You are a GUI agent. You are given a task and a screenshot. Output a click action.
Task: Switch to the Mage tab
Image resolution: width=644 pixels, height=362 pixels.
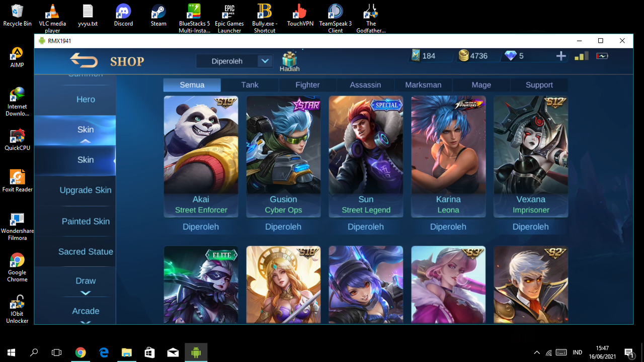pos(481,85)
